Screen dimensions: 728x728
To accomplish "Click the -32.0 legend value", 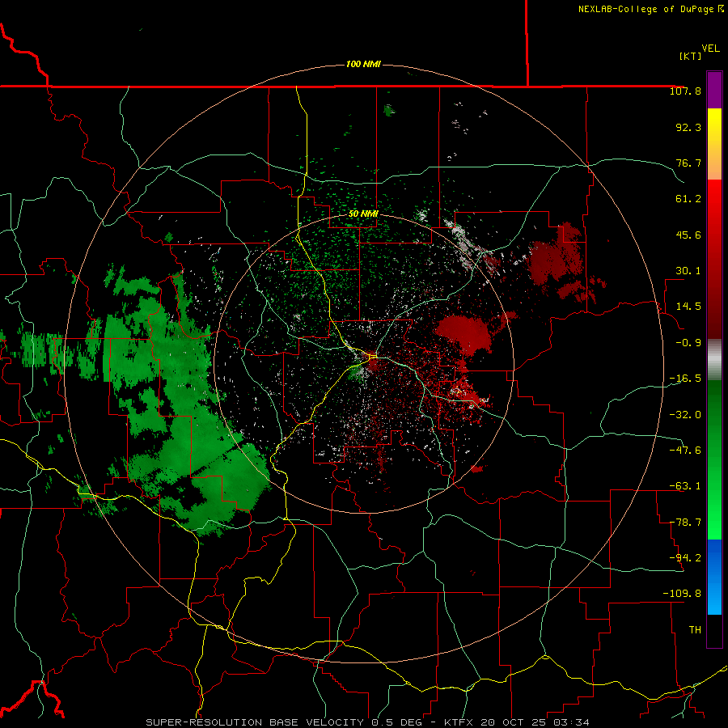I will point(685,415).
